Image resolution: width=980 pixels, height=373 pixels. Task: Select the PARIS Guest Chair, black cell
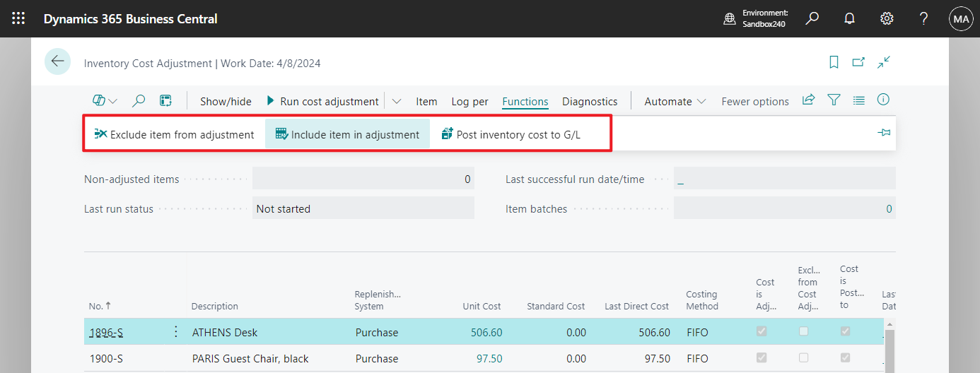(x=250, y=358)
